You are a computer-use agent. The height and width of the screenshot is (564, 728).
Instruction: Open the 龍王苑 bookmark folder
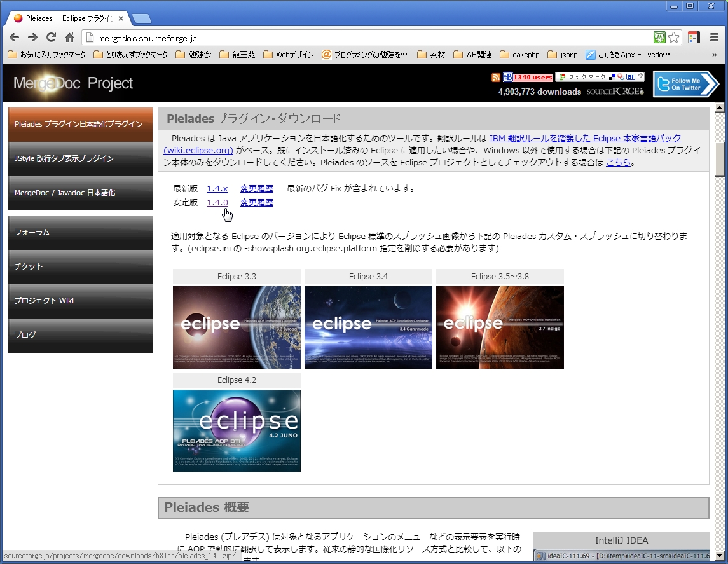[x=237, y=55]
